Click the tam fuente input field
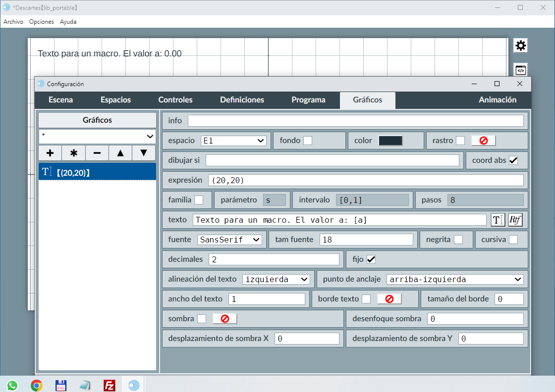Viewport: 555px width, 392px height. click(366, 240)
